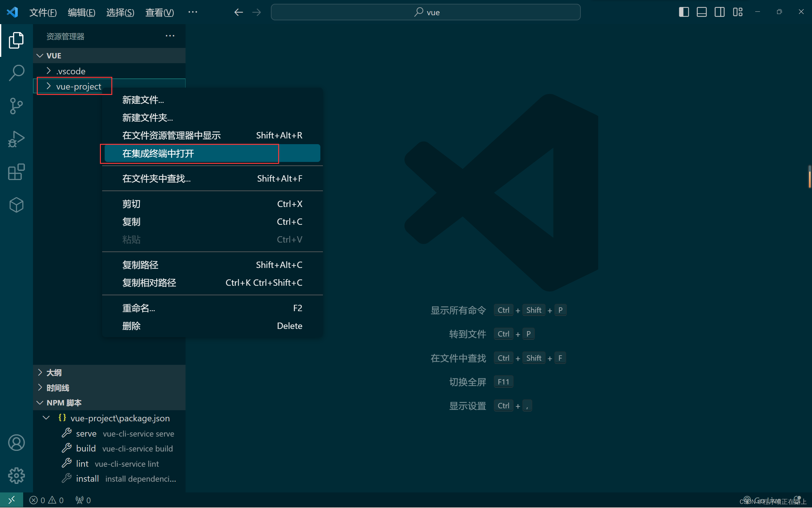Click the VS Code logo in title bar
The image size is (812, 508).
[x=12, y=12]
